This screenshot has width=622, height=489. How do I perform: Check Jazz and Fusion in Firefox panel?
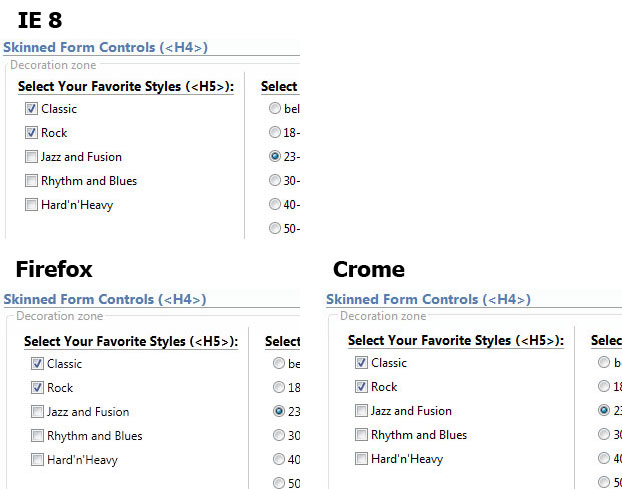click(x=38, y=412)
